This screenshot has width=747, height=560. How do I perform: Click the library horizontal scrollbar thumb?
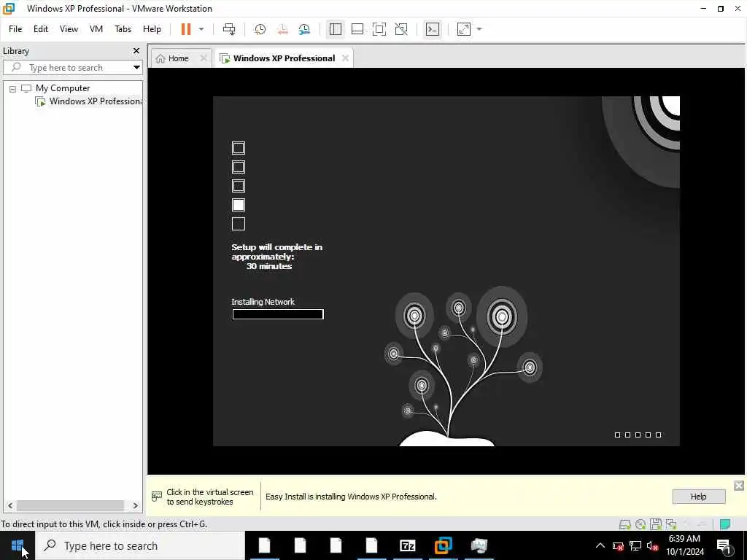[70, 505]
